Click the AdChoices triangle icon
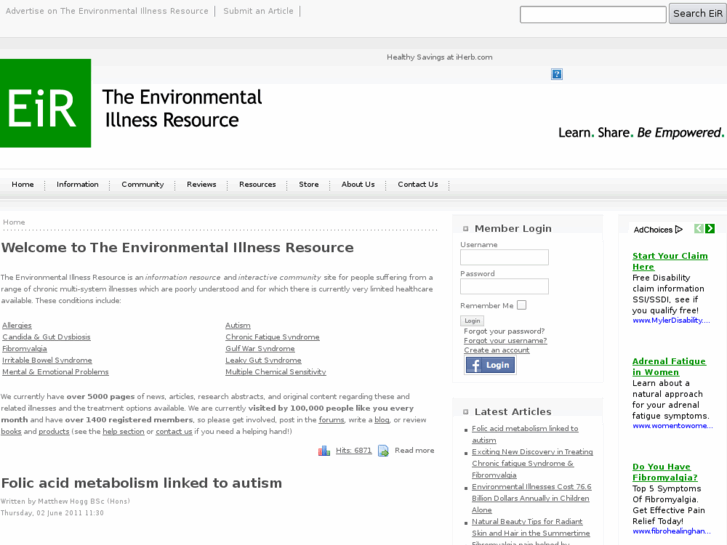The width and height of the screenshot is (727, 545). (x=679, y=229)
